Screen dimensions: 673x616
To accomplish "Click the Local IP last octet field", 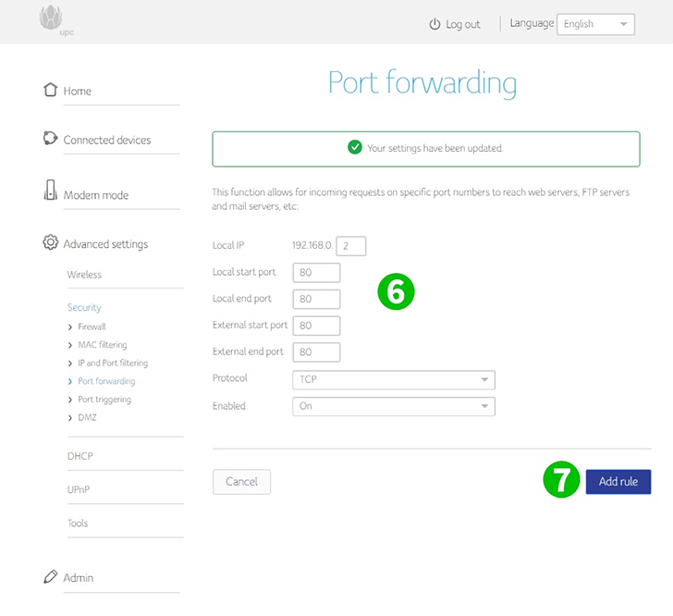I will (x=351, y=246).
